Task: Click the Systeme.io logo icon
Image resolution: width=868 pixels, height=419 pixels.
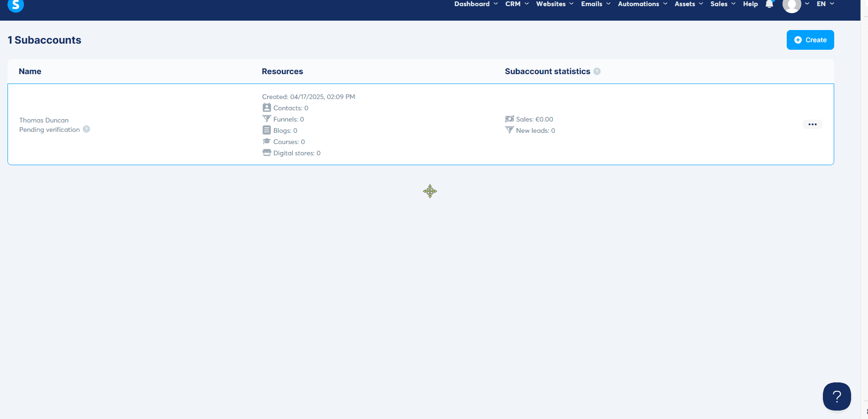Action: [x=15, y=5]
